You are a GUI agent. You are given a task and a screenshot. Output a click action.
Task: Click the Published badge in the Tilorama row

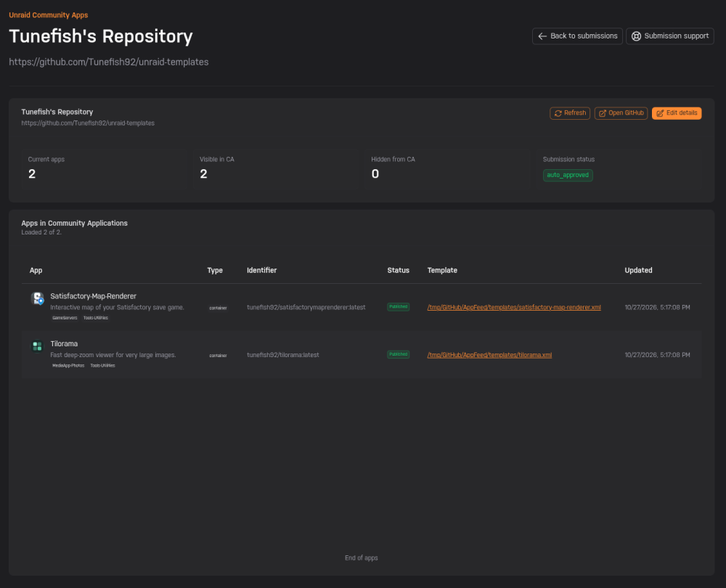click(398, 354)
